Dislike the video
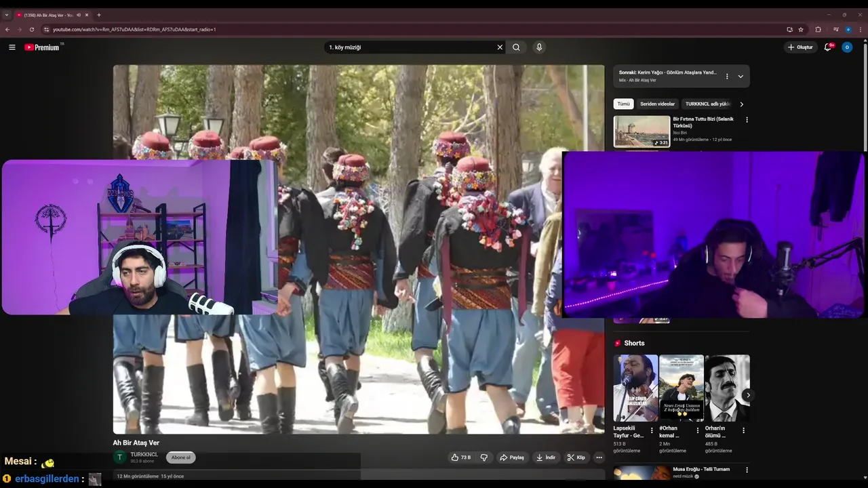868x488 pixels. (484, 457)
